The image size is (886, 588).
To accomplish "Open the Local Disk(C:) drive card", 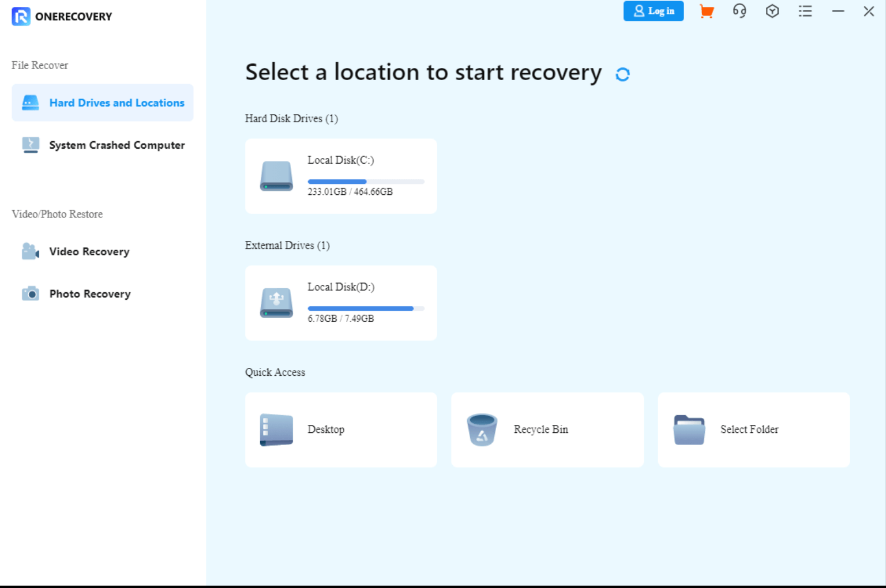I will click(341, 176).
